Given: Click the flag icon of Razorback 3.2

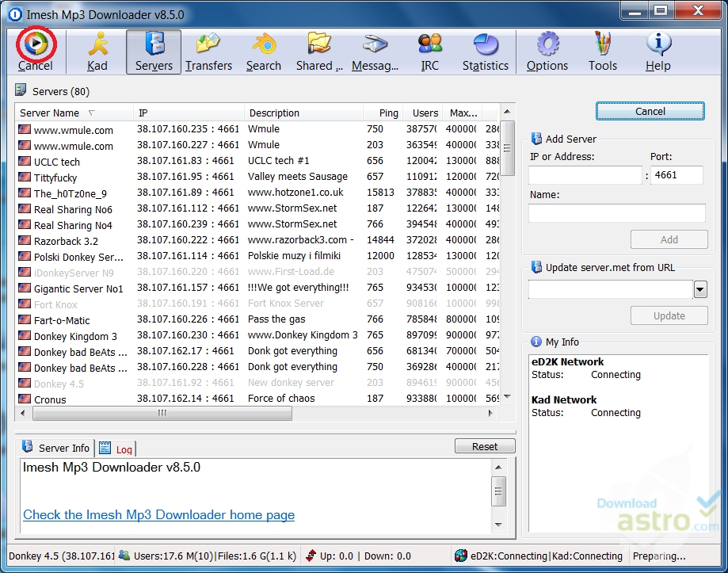Looking at the screenshot, I should tap(25, 240).
